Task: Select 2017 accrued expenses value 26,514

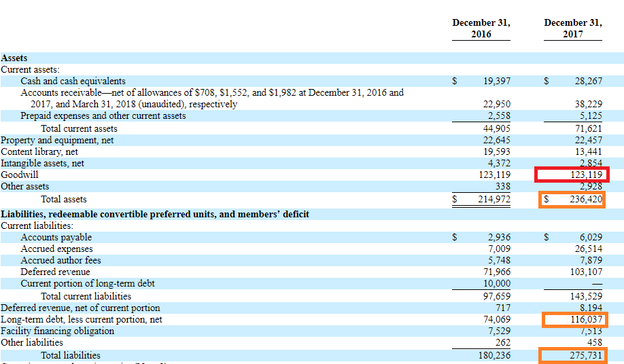Action: 588,249
